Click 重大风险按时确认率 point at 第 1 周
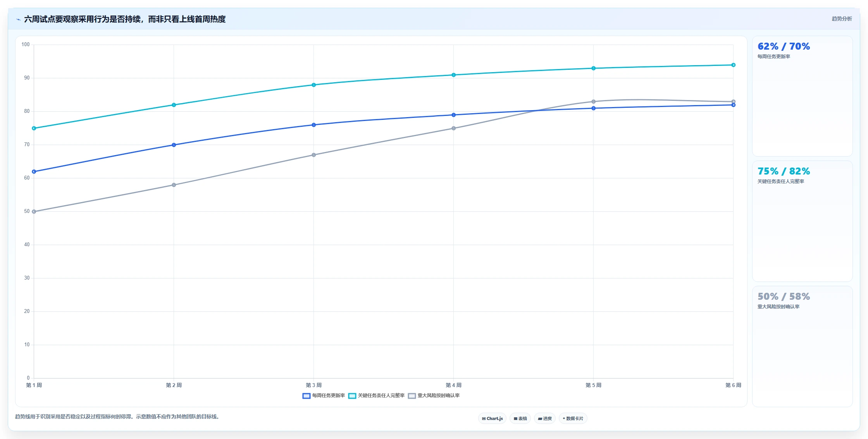Screen dimensions: 868x439 (x=34, y=212)
